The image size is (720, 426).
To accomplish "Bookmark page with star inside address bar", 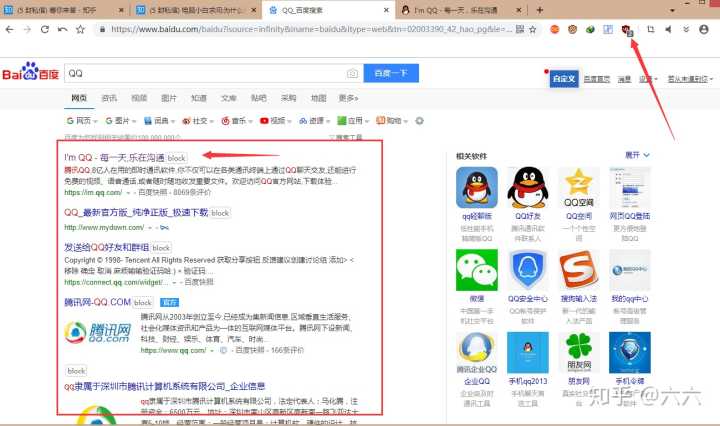I will coord(533,29).
